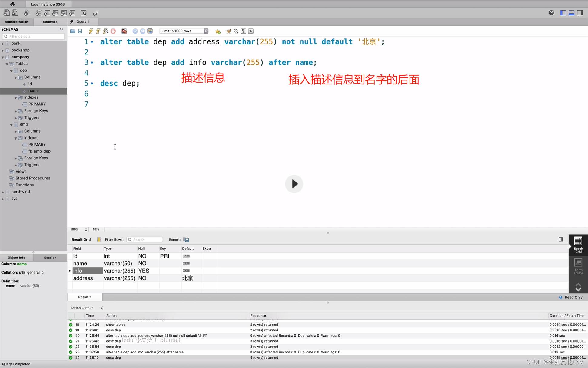Click Filter Rows search box

click(x=145, y=239)
